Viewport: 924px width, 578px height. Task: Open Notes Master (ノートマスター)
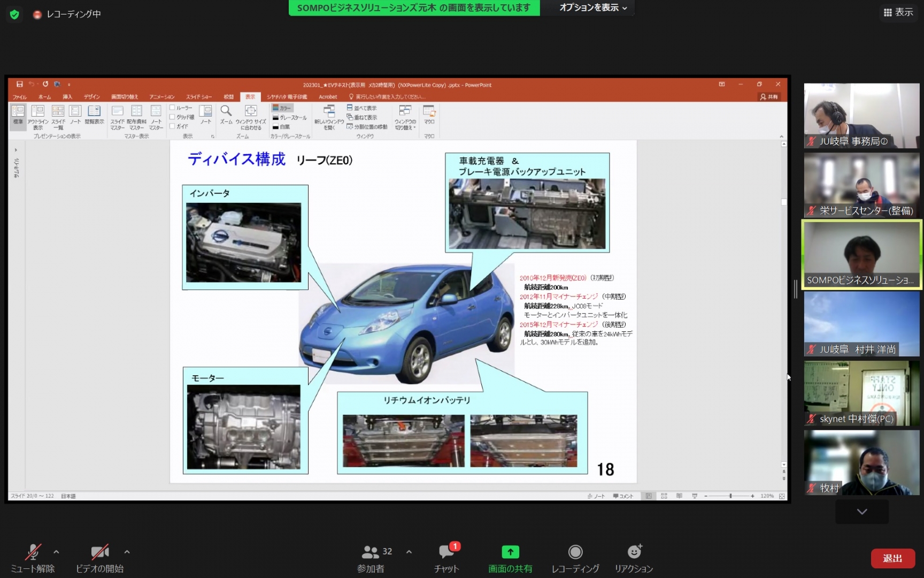[x=156, y=117]
